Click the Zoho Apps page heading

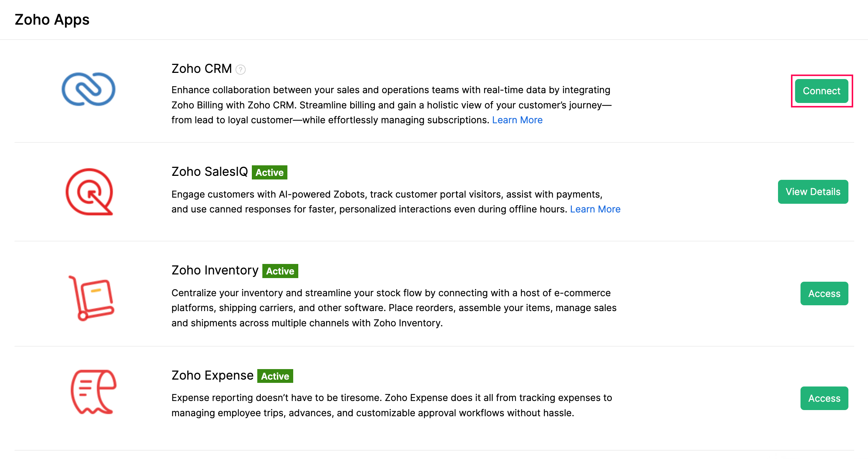tap(52, 20)
